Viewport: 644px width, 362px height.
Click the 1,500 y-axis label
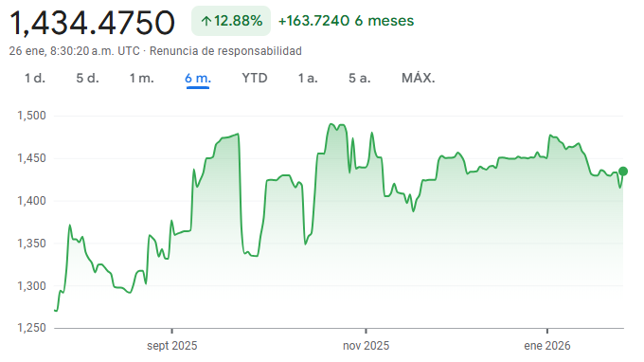click(31, 116)
